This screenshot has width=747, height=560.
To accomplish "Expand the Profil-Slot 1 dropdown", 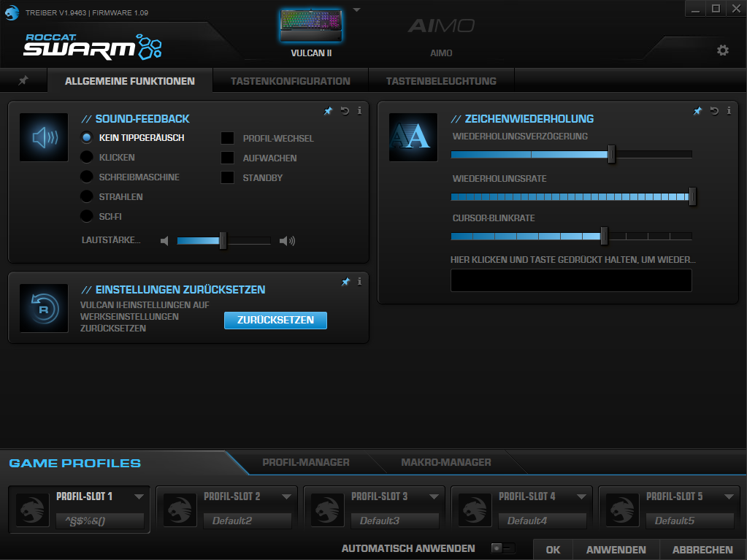I will coord(139,496).
